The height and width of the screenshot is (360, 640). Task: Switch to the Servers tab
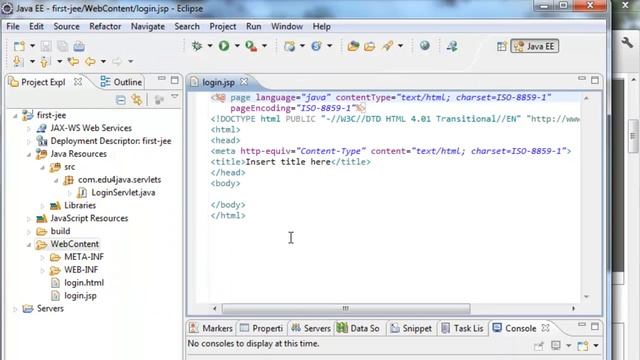point(311,329)
